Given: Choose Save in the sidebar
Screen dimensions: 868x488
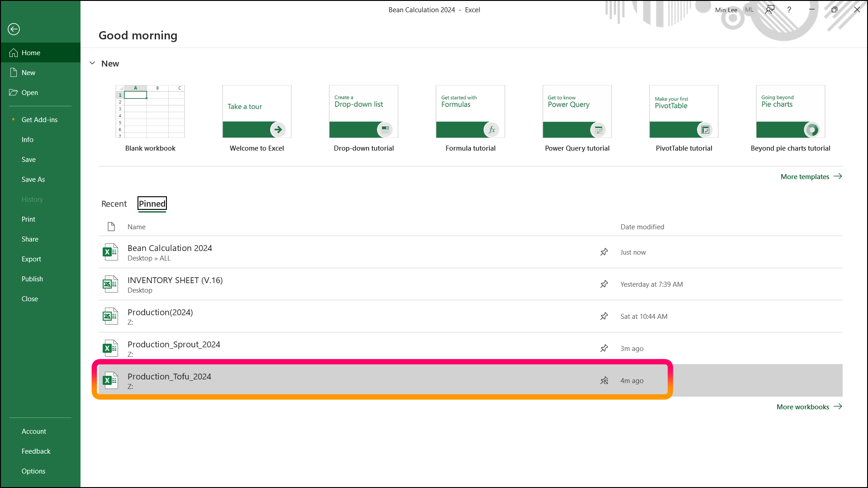Looking at the screenshot, I should tap(40, 159).
